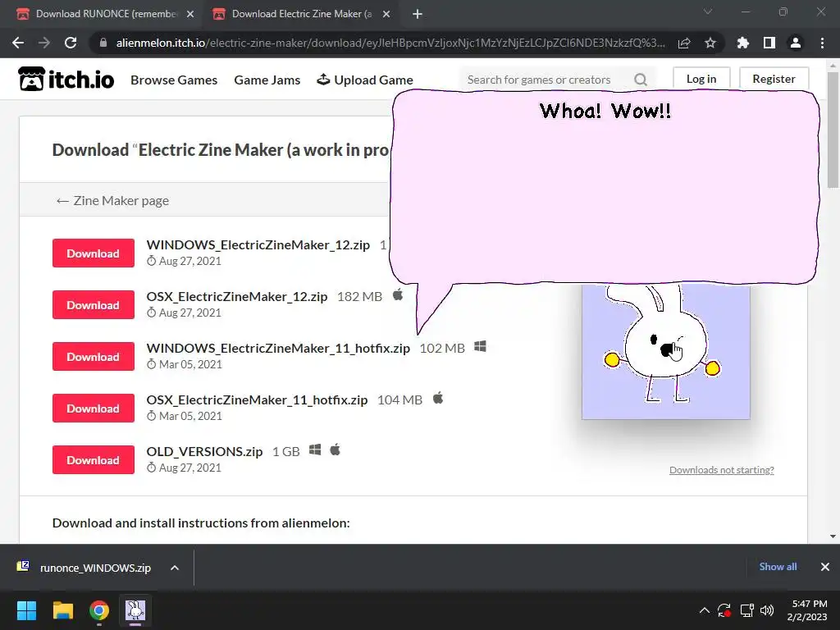Screen dimensions: 840x630
Task: Click the 'OSX_ElectricZineMaker_12.zip' file name
Action: [x=237, y=297]
